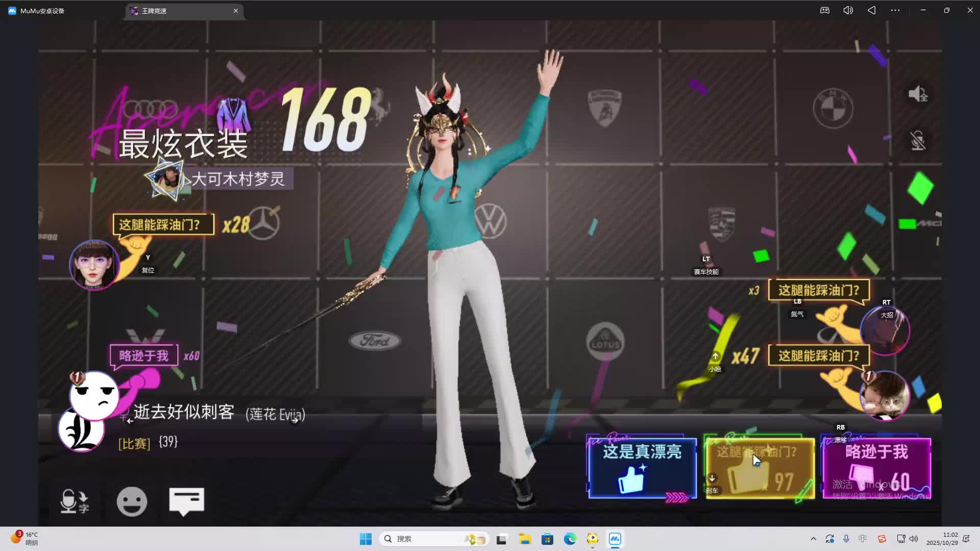Expand the system tray hidden icons chevron
The image size is (980, 551).
814,539
